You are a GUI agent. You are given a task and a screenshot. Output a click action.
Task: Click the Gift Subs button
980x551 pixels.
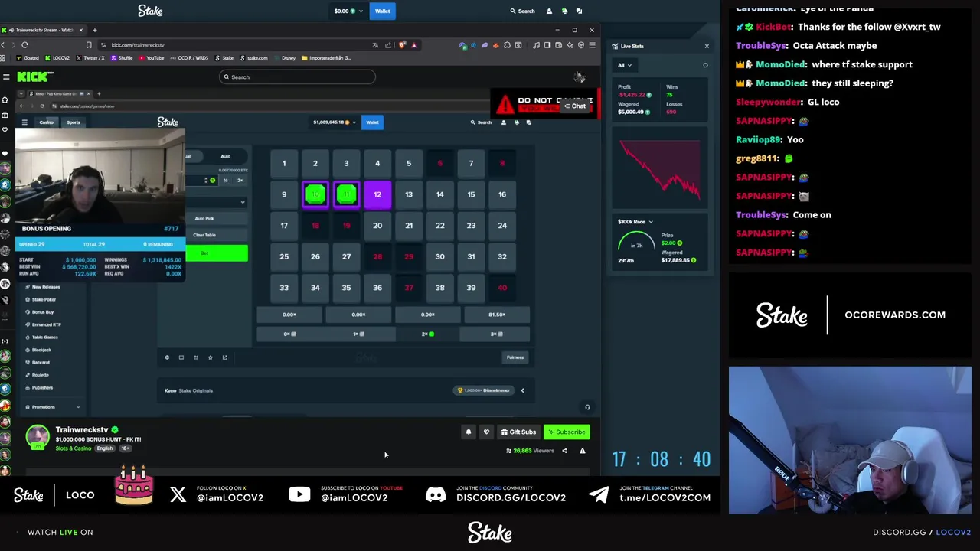(x=518, y=432)
